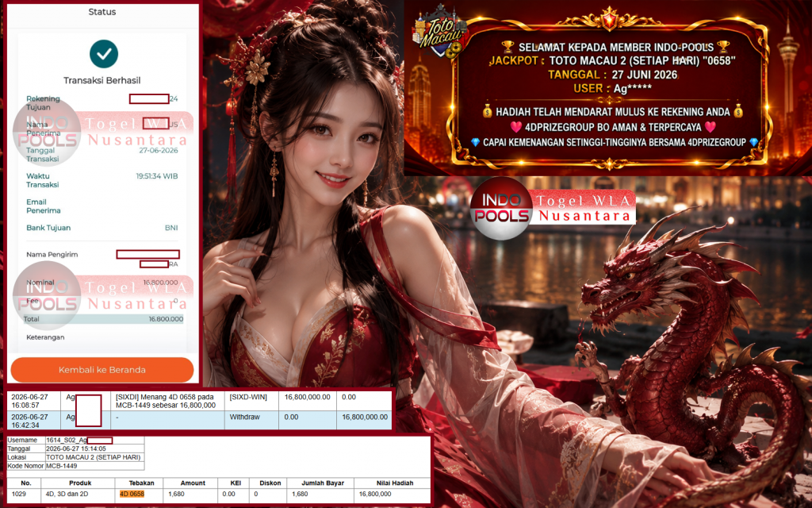Image resolution: width=812 pixels, height=508 pixels.
Task: Select the timestamp 2026-06-27 16:42:34
Action: pyautogui.click(x=29, y=421)
